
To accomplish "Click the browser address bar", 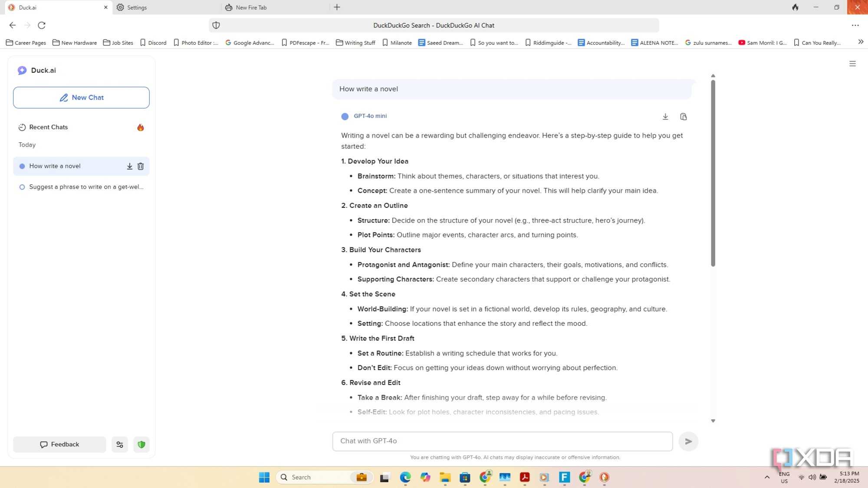I will pyautogui.click(x=434, y=25).
